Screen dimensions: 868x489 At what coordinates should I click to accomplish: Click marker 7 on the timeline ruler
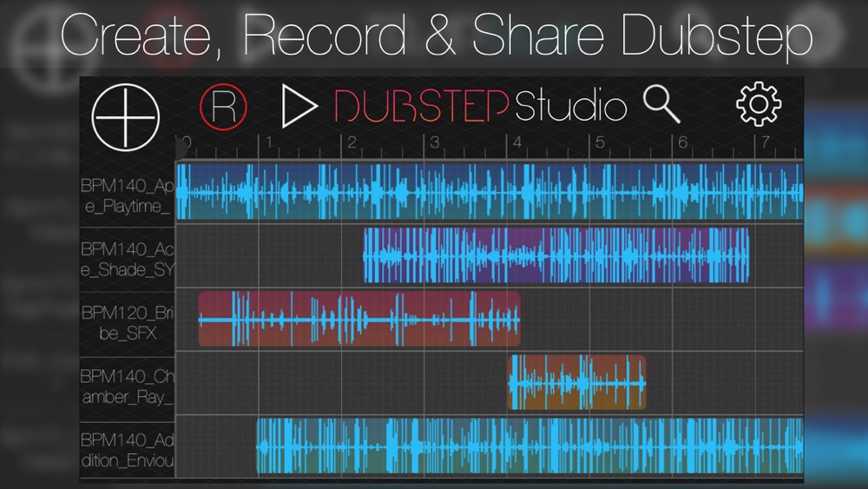coord(763,142)
